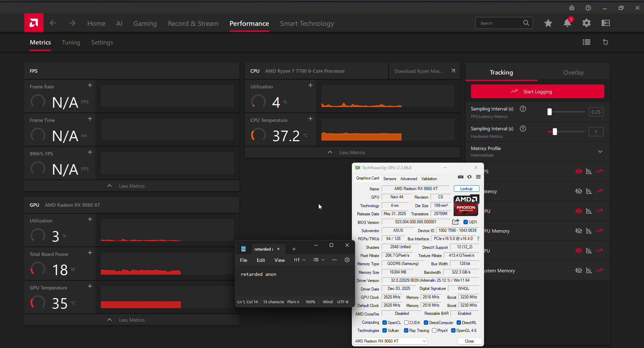This screenshot has height=348, width=644.
Task: Open GPU-Z Sensors tab
Action: pyautogui.click(x=390, y=178)
